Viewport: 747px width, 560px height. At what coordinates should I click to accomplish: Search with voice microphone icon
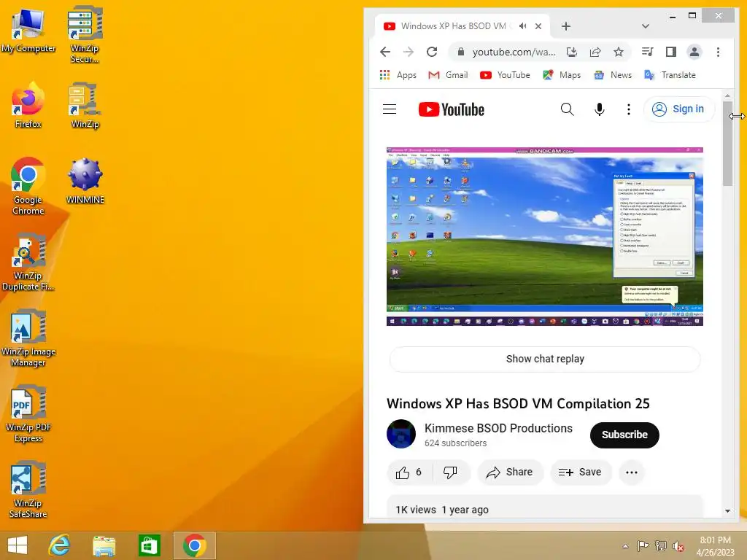[600, 109]
